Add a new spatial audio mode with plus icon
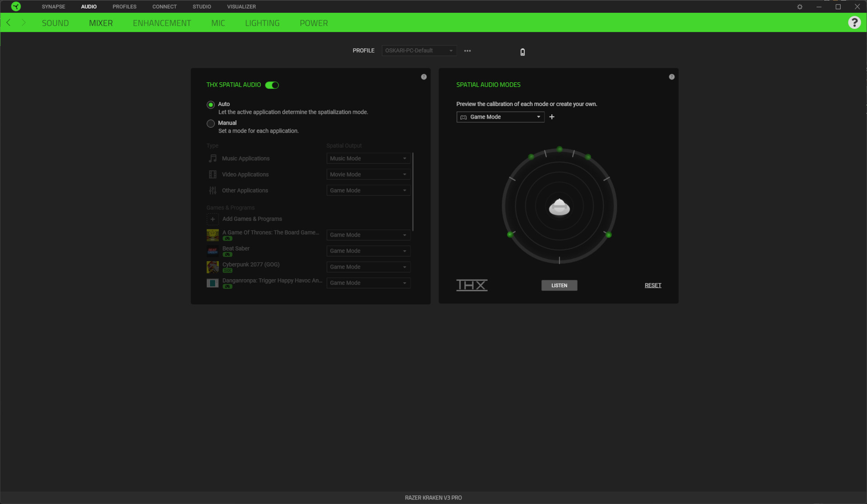867x504 pixels. pyautogui.click(x=551, y=117)
